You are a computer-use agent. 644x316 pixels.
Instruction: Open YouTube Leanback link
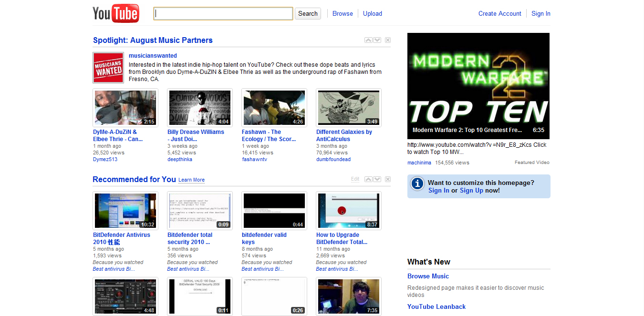tap(436, 306)
